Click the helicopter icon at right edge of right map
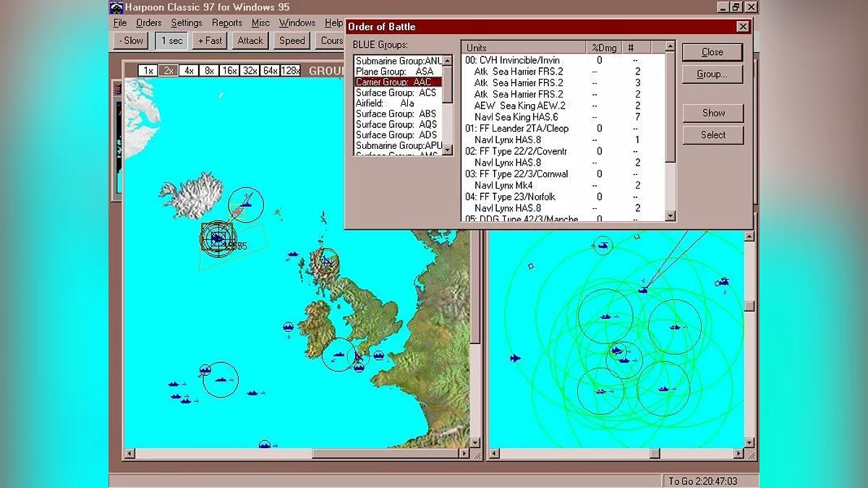 (722, 282)
